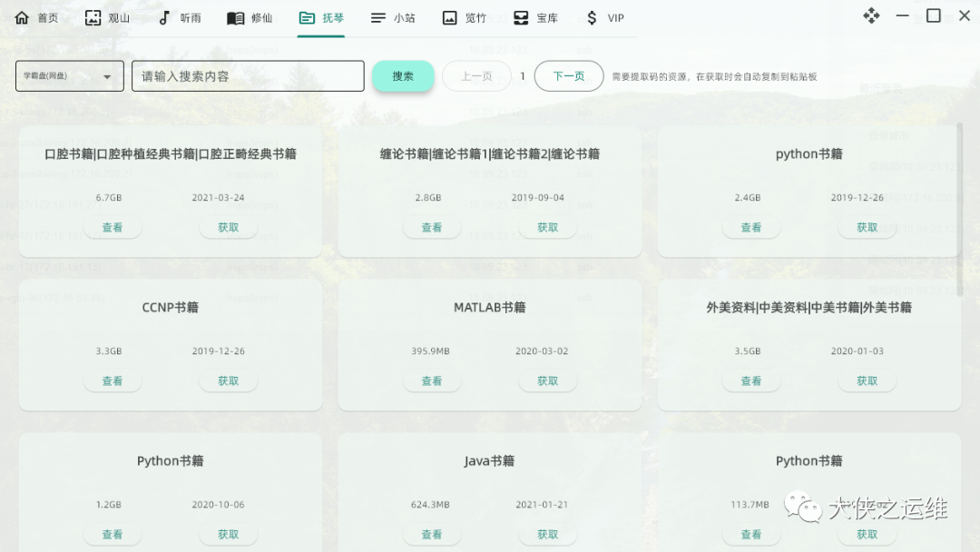Get the MATLAB书籍 resource with 获取

(547, 380)
